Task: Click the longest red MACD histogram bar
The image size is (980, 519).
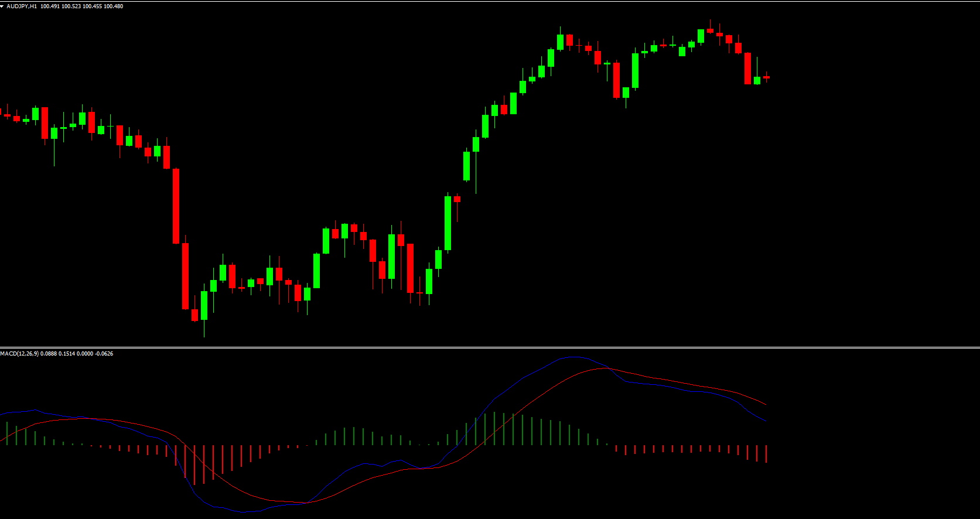Action: click(x=194, y=464)
